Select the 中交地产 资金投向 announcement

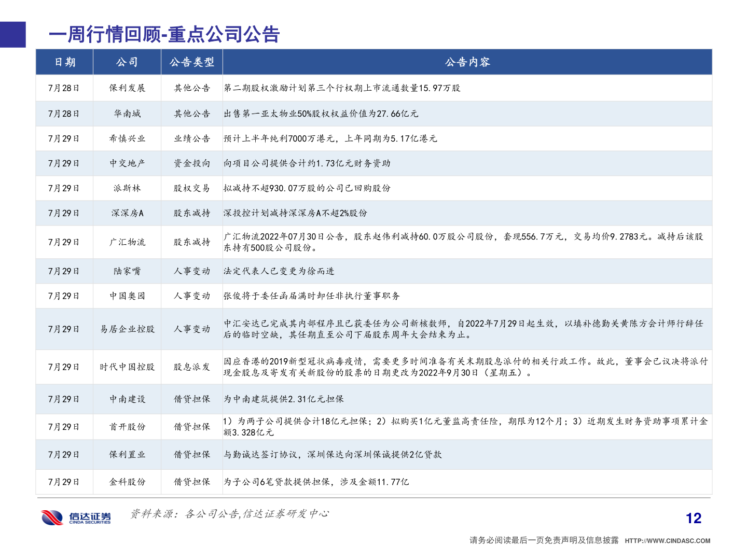click(192, 163)
